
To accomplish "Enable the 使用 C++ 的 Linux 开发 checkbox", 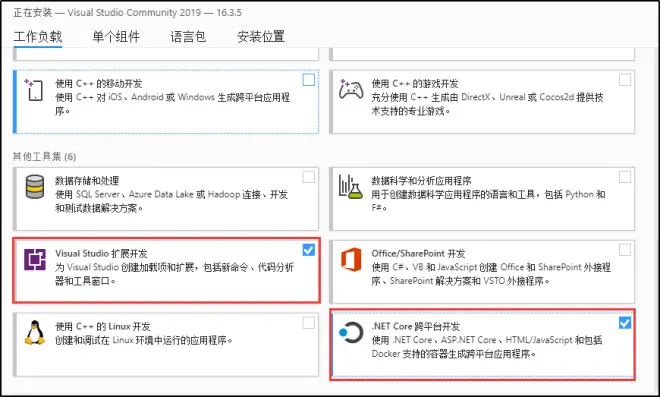I will tap(309, 323).
